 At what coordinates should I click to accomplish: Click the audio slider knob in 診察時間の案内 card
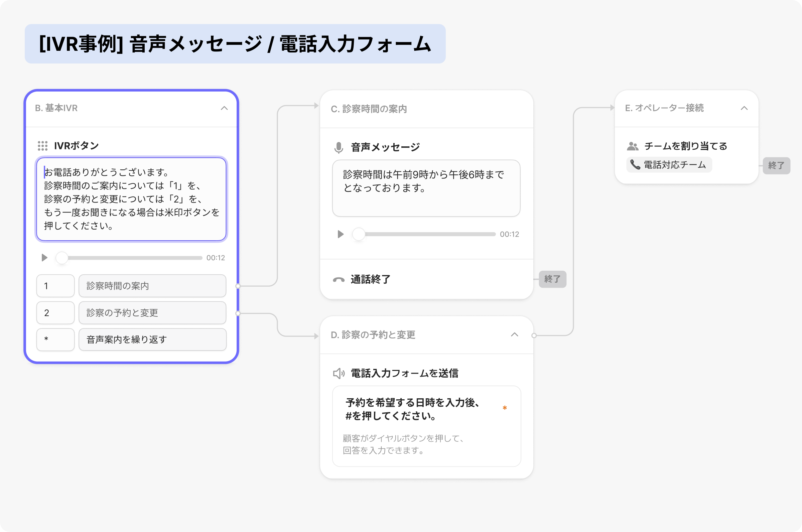point(359,234)
